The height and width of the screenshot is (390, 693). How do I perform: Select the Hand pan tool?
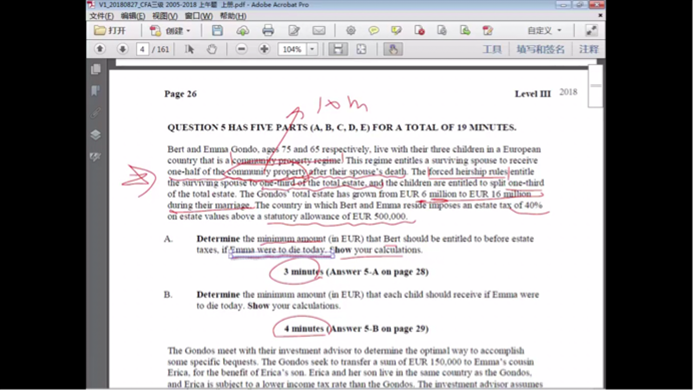tap(212, 49)
